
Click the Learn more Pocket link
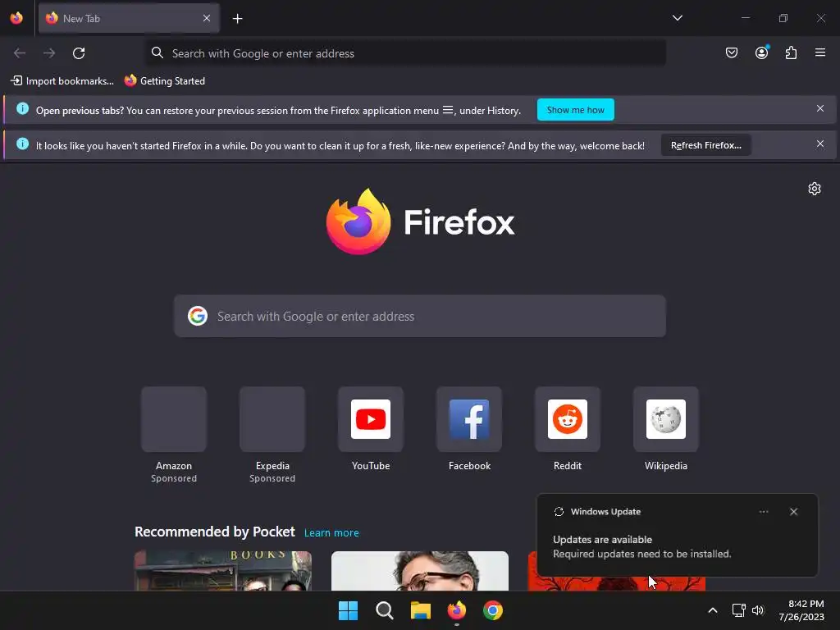(x=331, y=533)
